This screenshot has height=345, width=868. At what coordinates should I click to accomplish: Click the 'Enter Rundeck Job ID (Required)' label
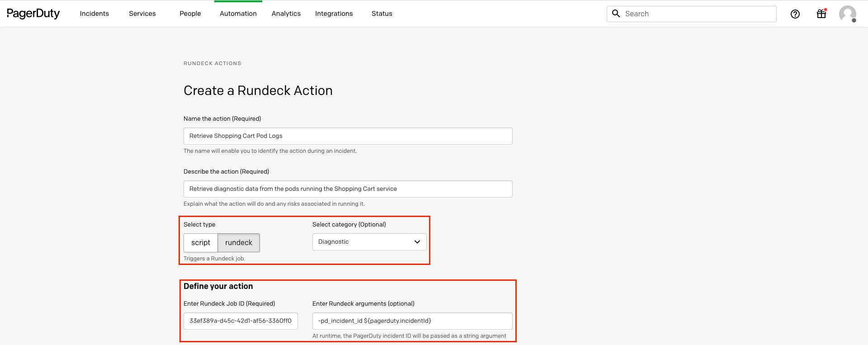[229, 304]
